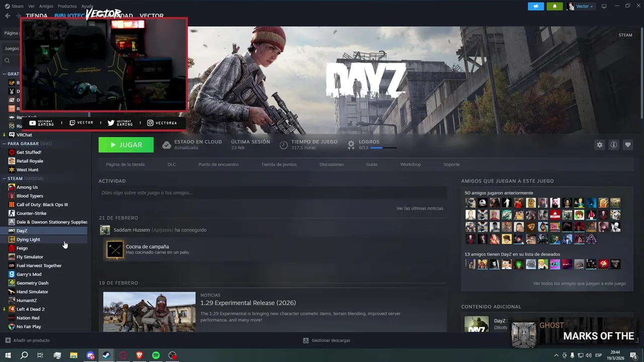
Task: Switch to Big Picture mode monitor icon
Action: pyautogui.click(x=604, y=6)
